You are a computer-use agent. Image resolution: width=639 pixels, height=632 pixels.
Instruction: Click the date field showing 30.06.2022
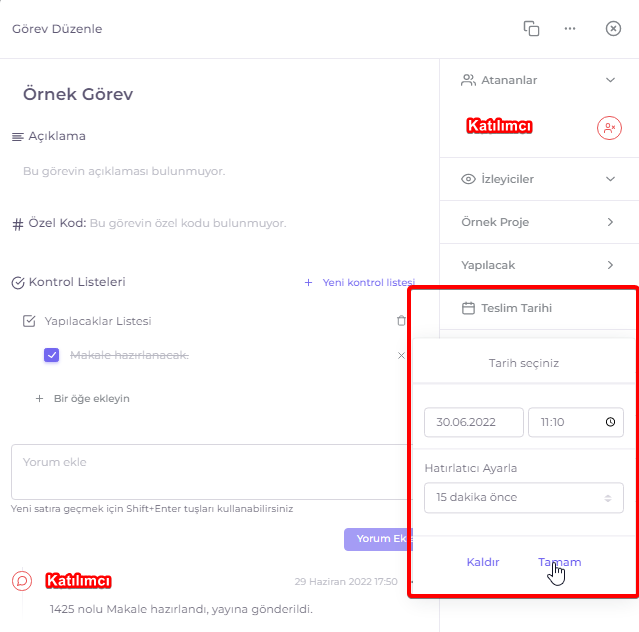pos(474,422)
